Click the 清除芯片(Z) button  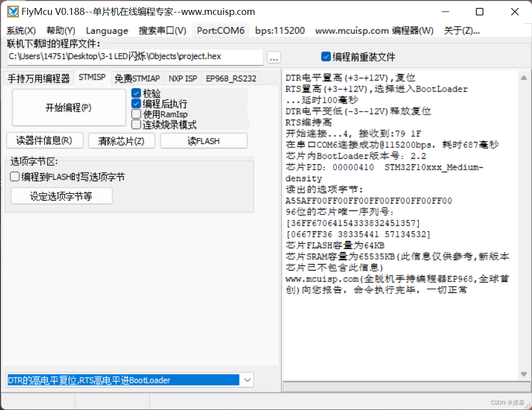[x=121, y=140]
